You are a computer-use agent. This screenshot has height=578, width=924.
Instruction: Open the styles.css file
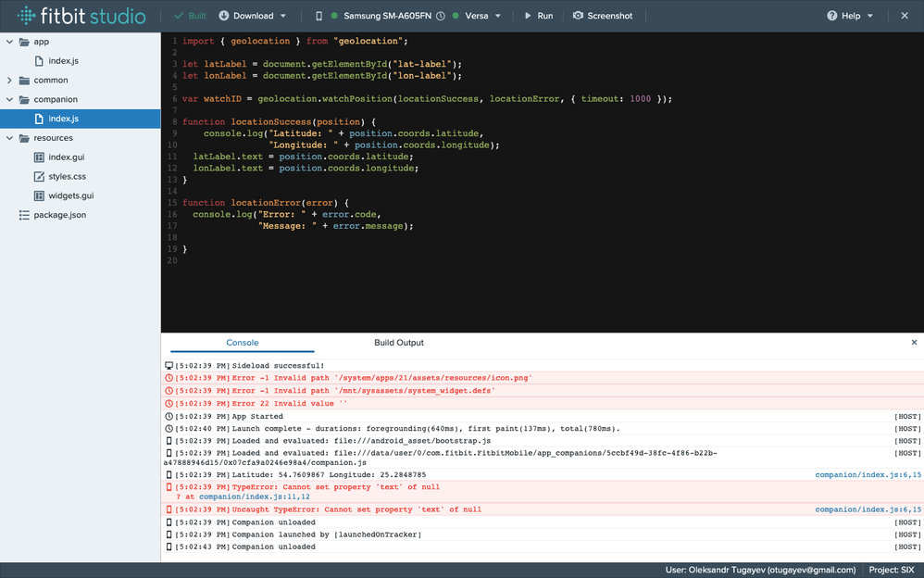tap(67, 177)
